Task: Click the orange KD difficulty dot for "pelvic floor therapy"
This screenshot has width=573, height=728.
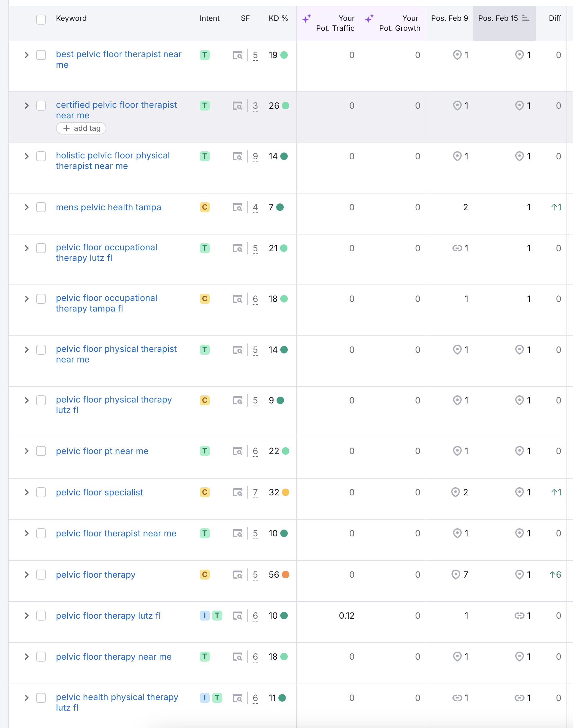Action: click(x=286, y=575)
